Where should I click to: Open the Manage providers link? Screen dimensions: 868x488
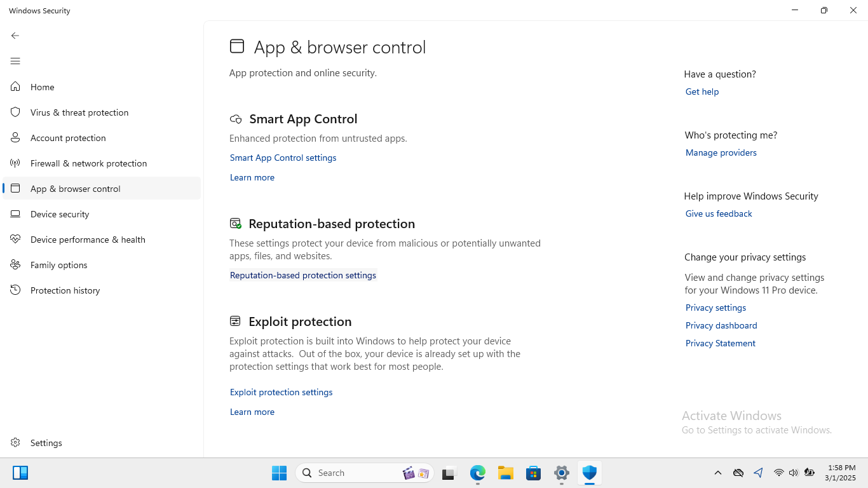coord(721,152)
